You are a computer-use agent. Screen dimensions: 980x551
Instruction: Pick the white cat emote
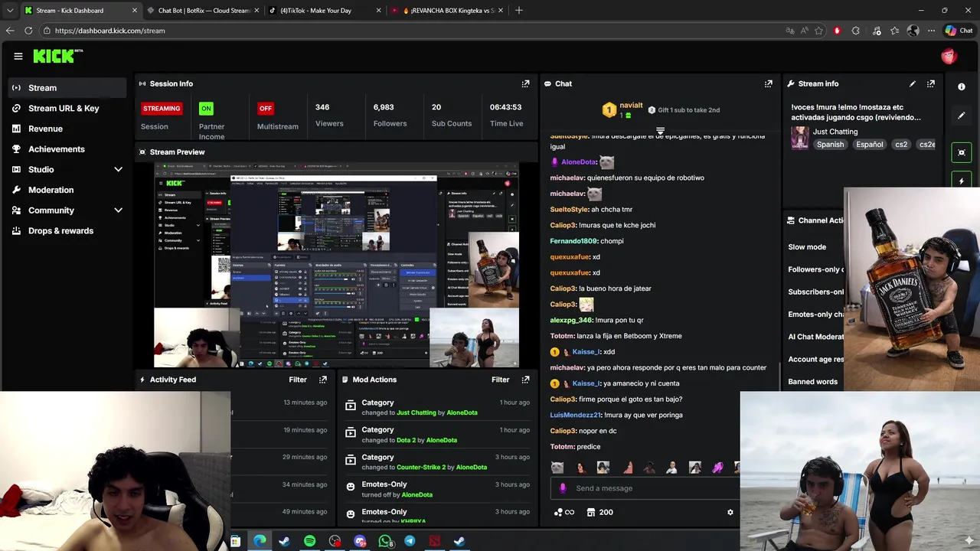click(x=557, y=468)
